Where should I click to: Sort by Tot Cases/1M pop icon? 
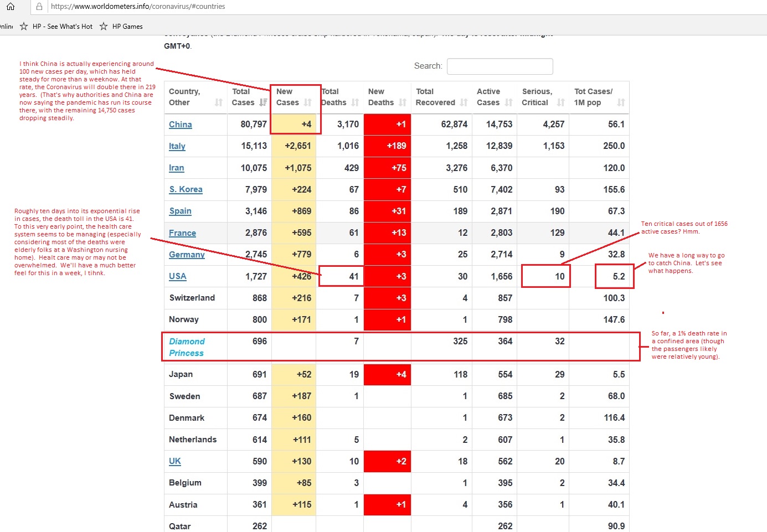click(621, 102)
